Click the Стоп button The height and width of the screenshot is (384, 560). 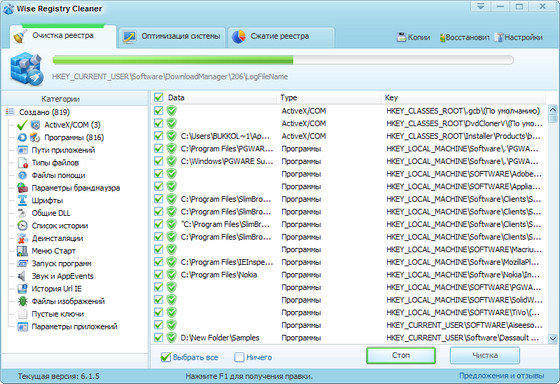401,355
